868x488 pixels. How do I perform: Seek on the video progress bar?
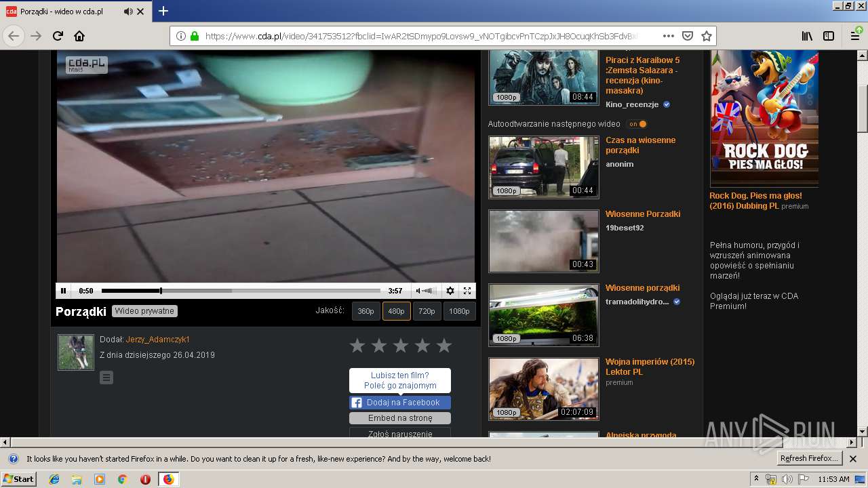pos(241,291)
